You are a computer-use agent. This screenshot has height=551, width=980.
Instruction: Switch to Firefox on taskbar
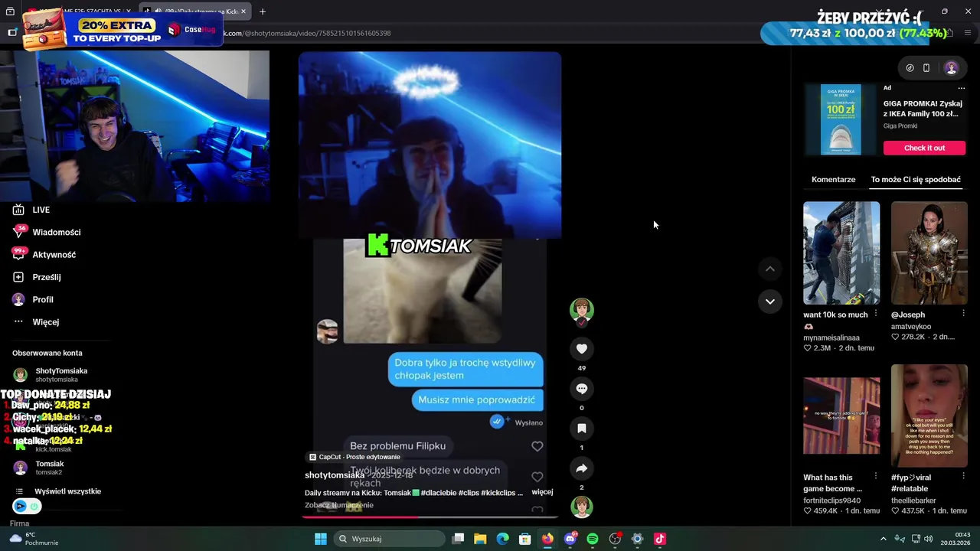547,539
